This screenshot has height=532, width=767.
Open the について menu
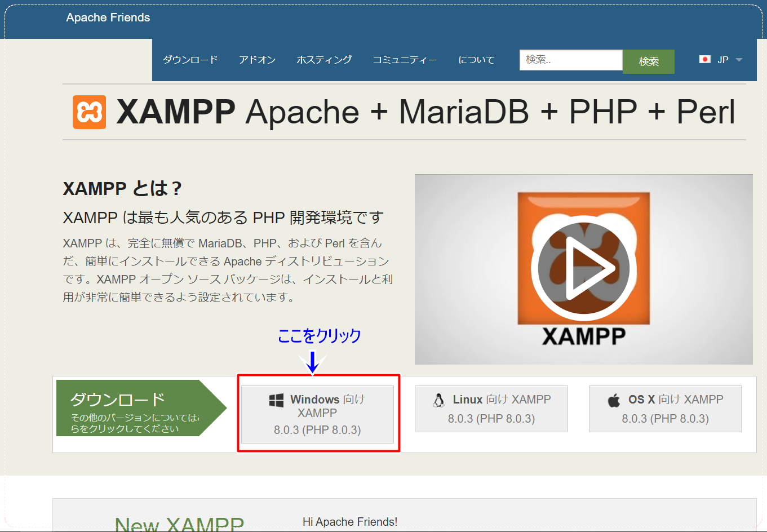click(x=476, y=60)
